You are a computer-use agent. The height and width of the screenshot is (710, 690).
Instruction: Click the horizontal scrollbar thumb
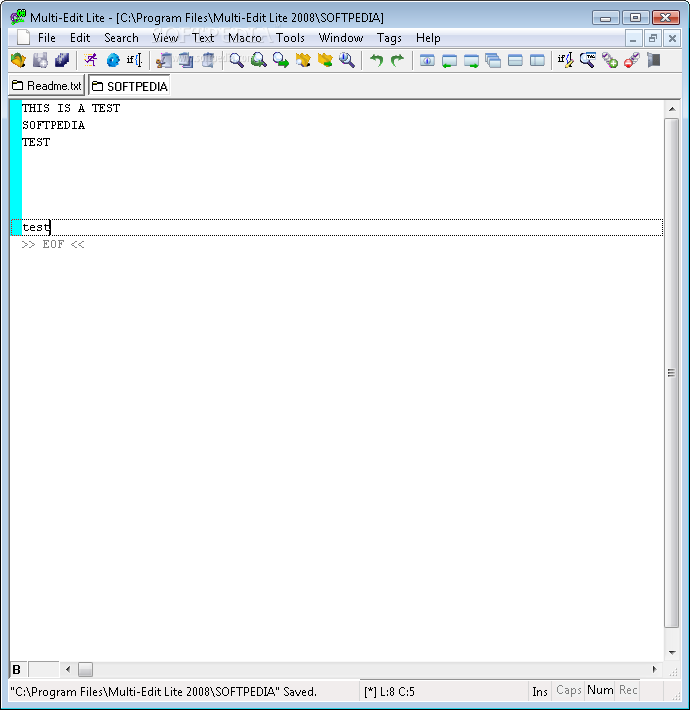tap(85, 669)
